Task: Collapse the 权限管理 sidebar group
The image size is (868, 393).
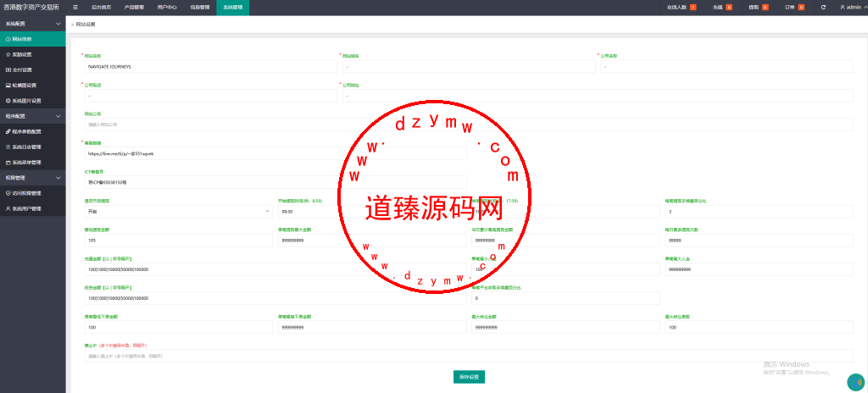Action: point(33,178)
